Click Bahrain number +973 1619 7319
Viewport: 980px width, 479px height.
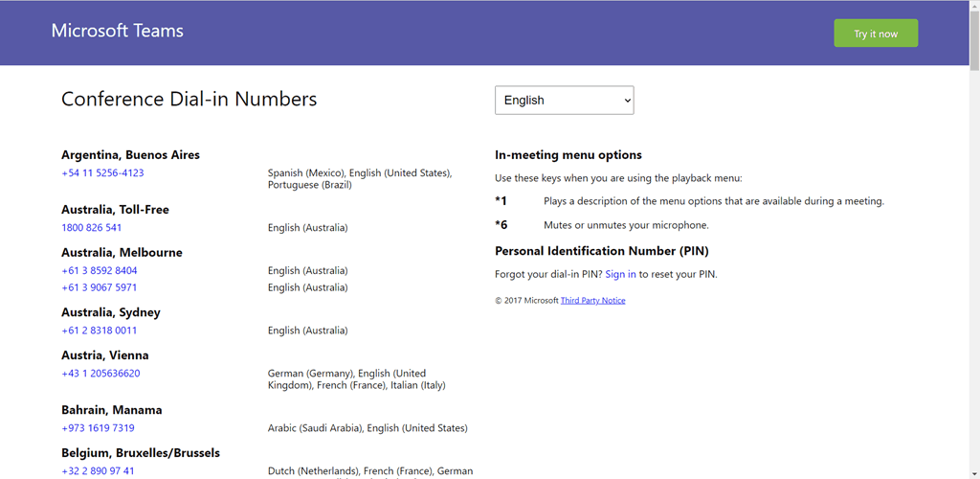[98, 428]
